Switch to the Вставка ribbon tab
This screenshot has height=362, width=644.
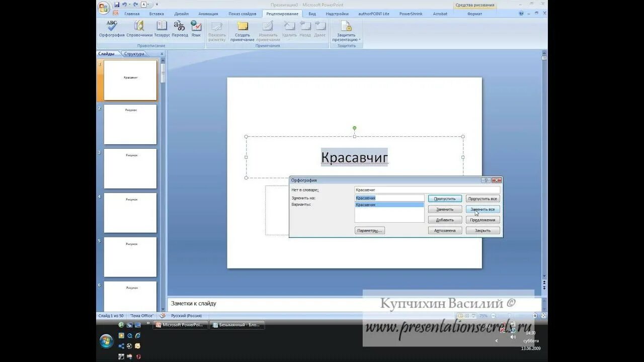(x=156, y=14)
